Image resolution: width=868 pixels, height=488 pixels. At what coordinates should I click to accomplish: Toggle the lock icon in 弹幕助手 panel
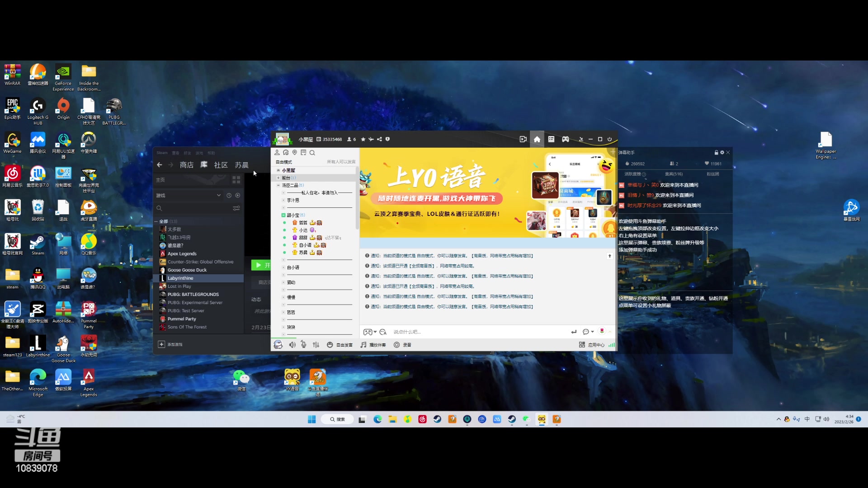tap(716, 153)
